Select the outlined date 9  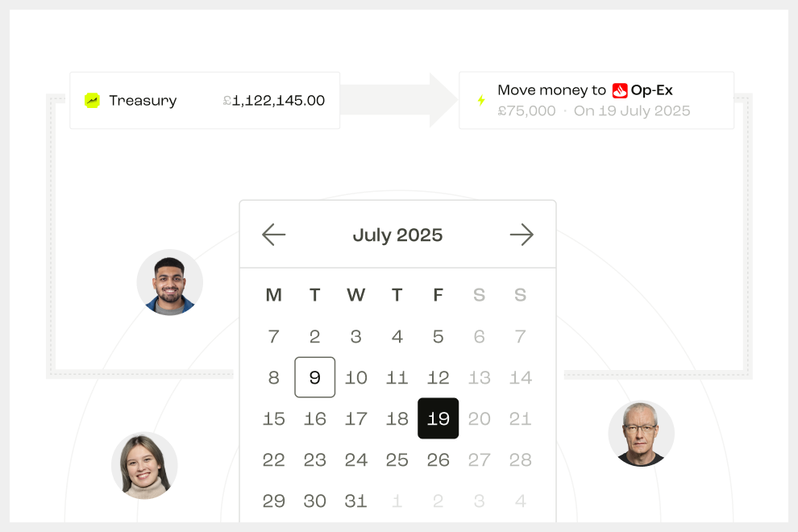[315, 377]
